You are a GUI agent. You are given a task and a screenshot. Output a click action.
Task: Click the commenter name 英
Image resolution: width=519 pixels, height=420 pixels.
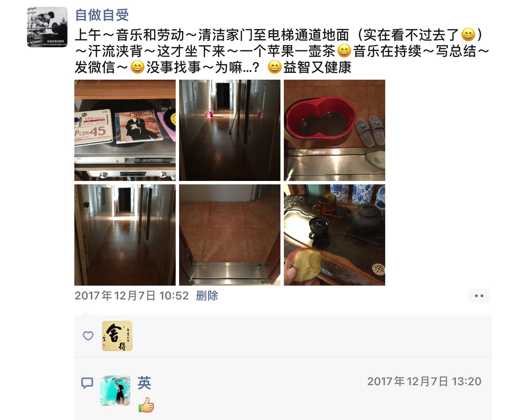(x=144, y=383)
